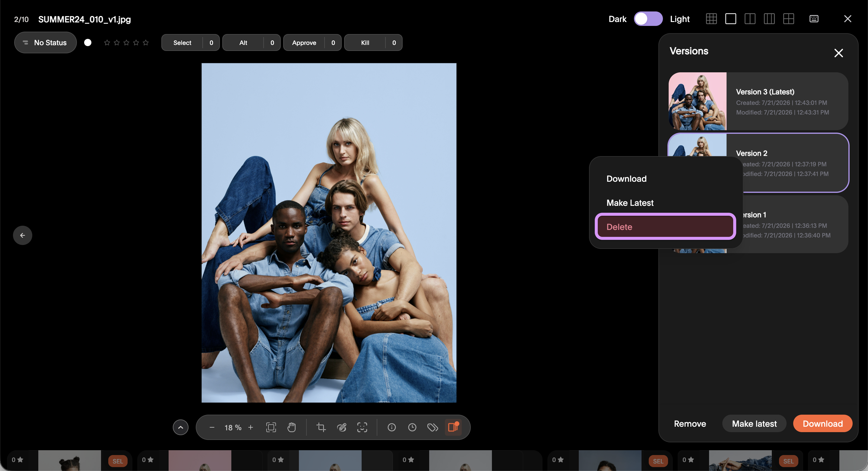Open the denim jacket filmstrip thumbnail
Image resolution: width=868 pixels, height=471 pixels.
[x=740, y=460]
